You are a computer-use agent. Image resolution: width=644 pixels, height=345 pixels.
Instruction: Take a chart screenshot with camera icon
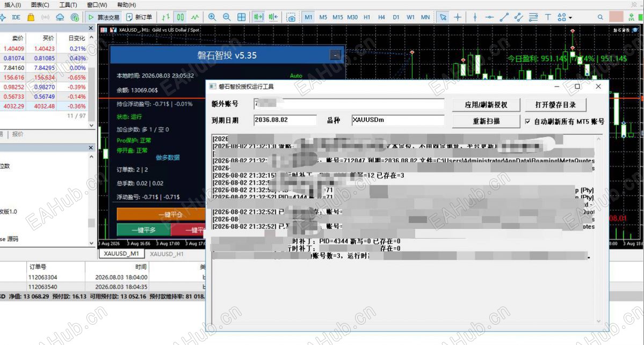point(291,17)
